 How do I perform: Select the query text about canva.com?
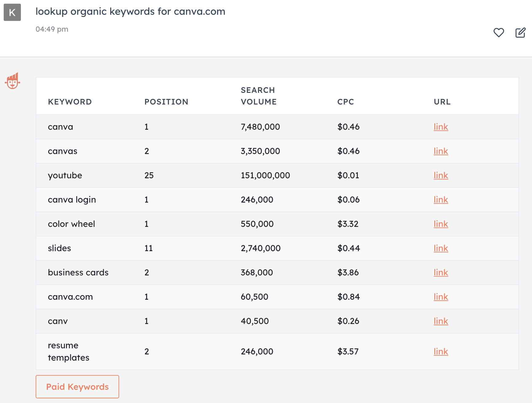[130, 11]
